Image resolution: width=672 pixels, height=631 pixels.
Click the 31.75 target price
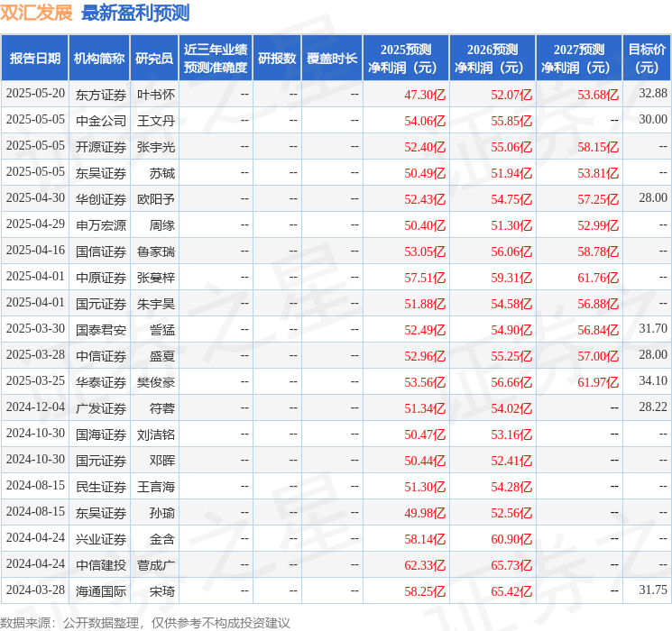653,590
